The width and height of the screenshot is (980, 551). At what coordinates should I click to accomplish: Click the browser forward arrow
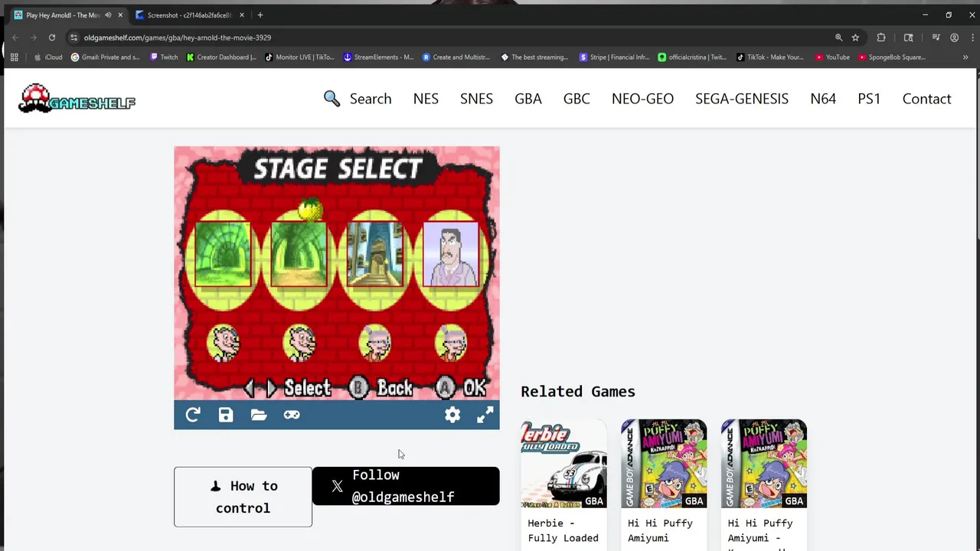click(x=34, y=37)
